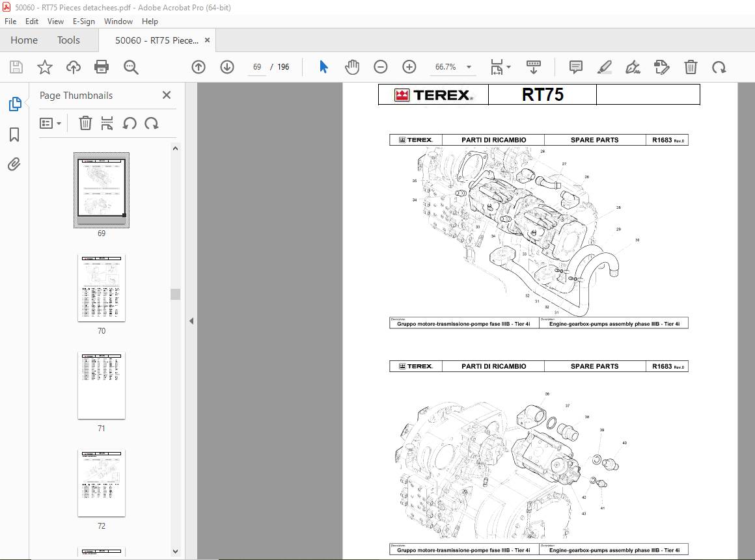Select the page 71 thumbnail

point(102,385)
